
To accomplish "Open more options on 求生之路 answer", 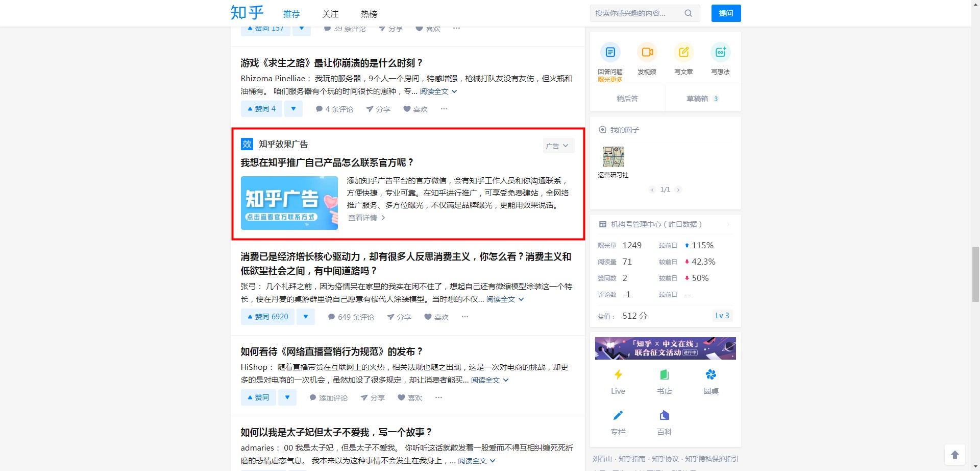I will click(x=444, y=109).
